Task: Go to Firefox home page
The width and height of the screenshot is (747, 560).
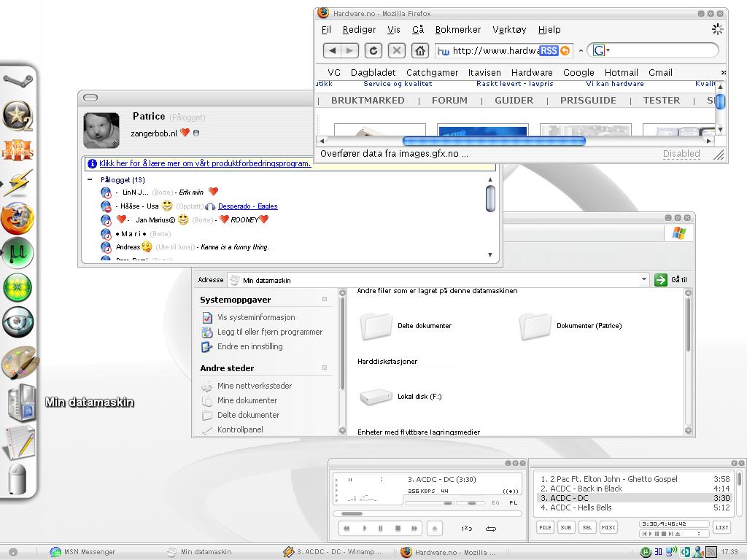Action: click(419, 50)
